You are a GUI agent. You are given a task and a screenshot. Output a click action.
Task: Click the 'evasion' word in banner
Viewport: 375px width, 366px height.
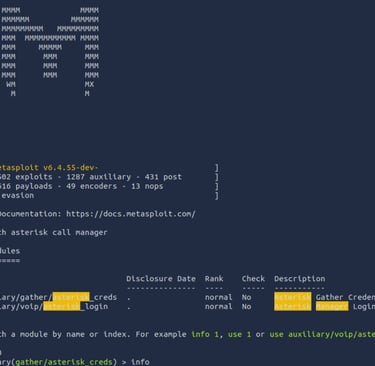17,195
